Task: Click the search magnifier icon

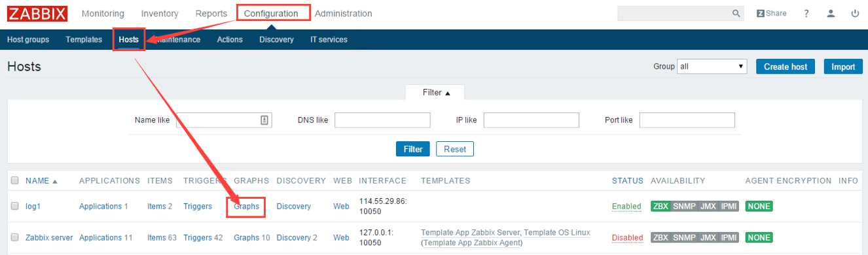Action: 736,13
